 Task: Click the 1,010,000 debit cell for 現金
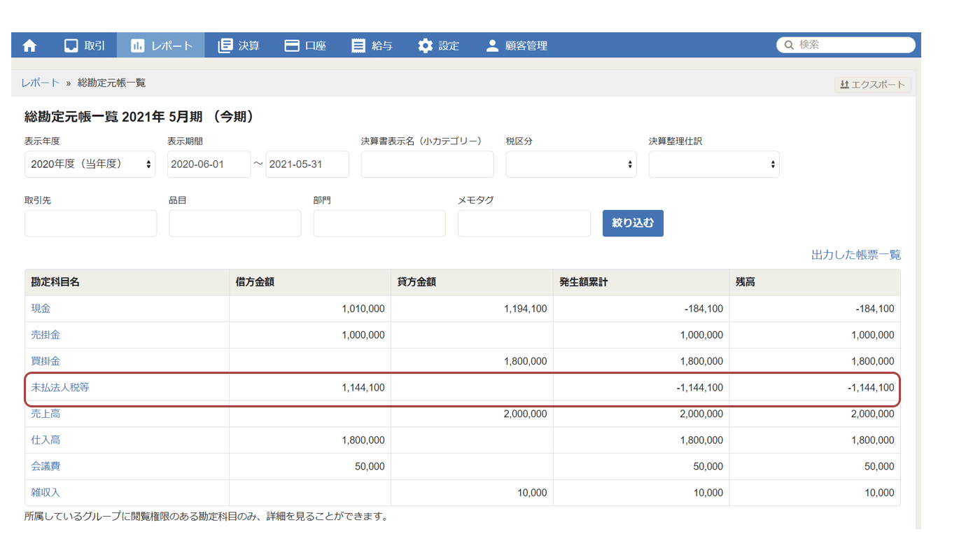pyautogui.click(x=310, y=308)
